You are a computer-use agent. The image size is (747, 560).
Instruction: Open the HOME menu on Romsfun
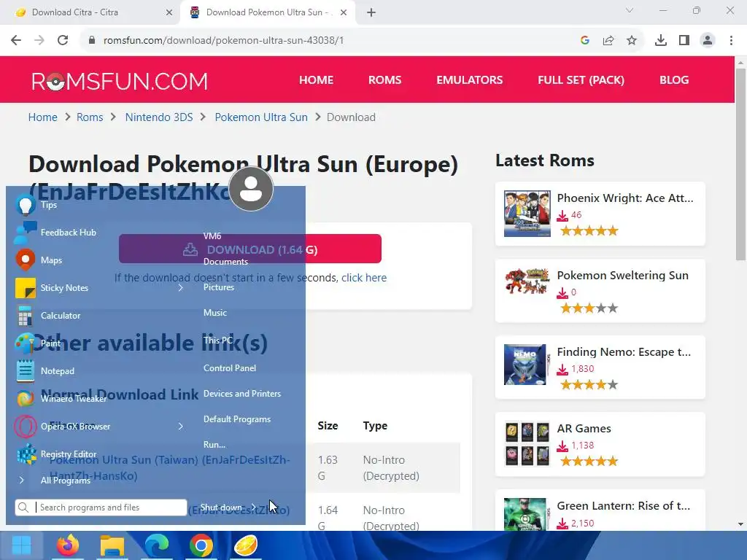317,80
